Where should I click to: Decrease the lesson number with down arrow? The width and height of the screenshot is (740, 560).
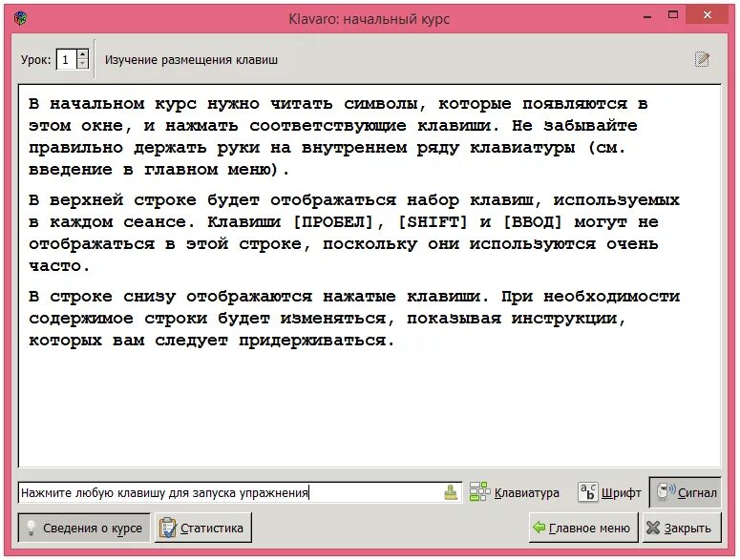[82, 65]
